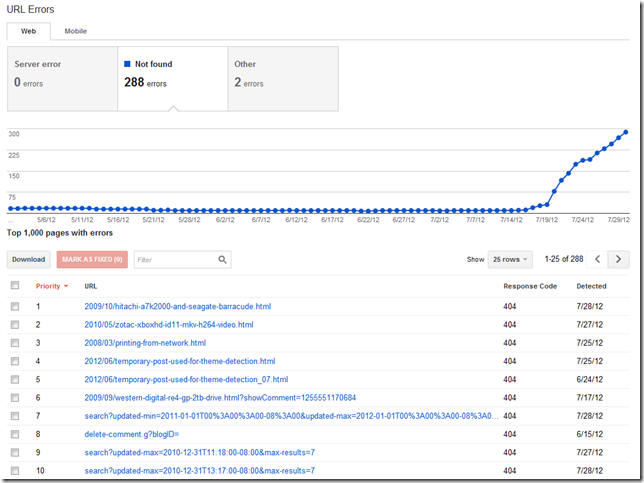Open hitachi-a7k2000-and-seagate-barracude.html link

pyautogui.click(x=178, y=306)
